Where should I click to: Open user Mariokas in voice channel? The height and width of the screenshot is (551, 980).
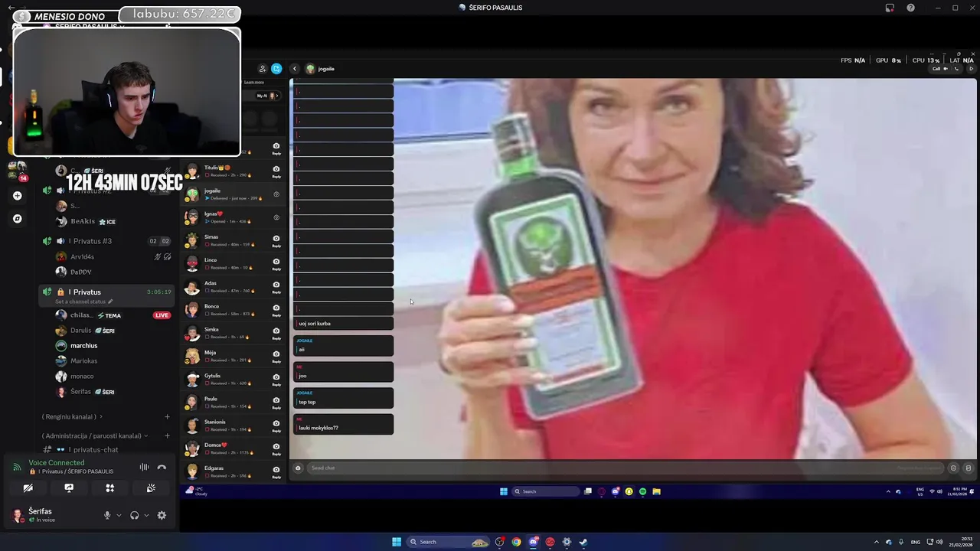tap(84, 361)
